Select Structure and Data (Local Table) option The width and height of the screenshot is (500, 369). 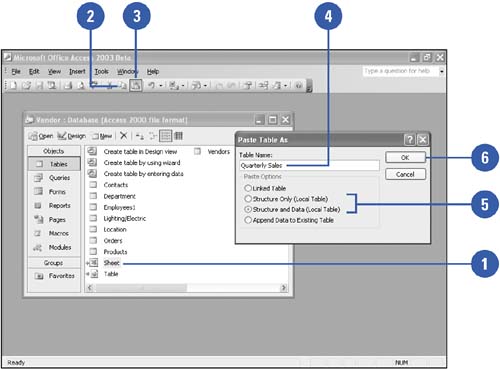click(x=248, y=210)
